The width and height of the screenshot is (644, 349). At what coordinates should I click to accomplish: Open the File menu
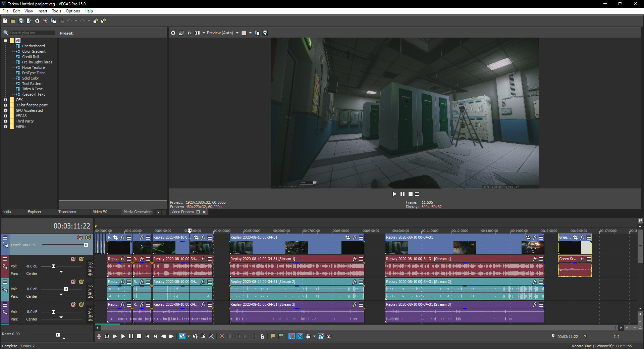pos(5,11)
